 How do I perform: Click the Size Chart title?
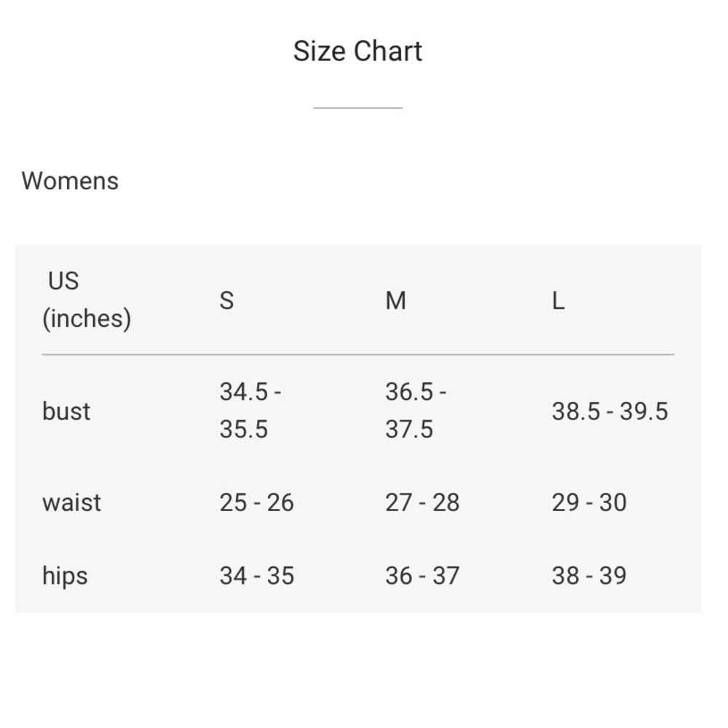pyautogui.click(x=357, y=52)
